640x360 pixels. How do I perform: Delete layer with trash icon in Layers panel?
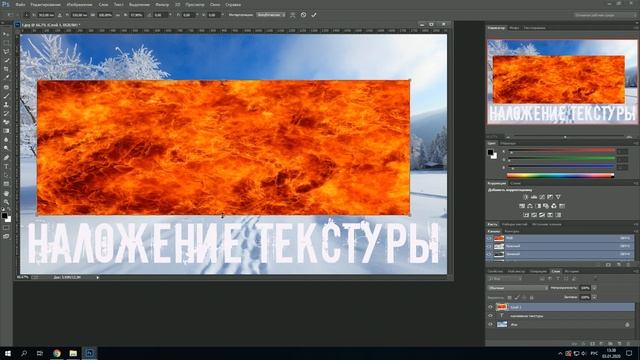628,344
